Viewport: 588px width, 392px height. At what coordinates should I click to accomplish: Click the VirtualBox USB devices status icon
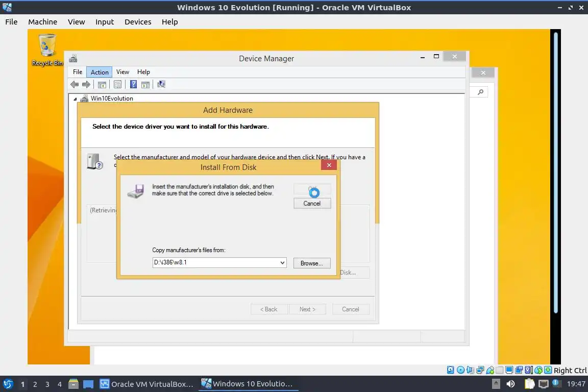pyautogui.click(x=490, y=370)
